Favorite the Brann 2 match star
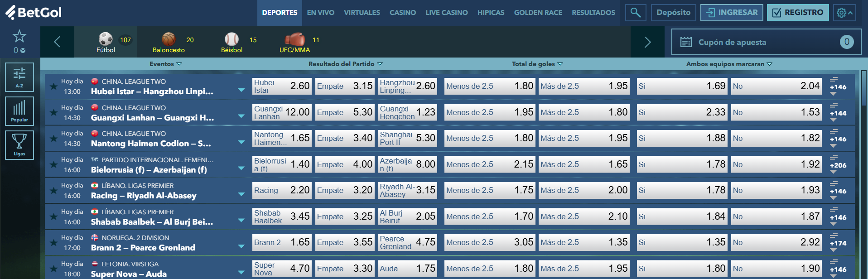The image size is (868, 279). (x=53, y=242)
